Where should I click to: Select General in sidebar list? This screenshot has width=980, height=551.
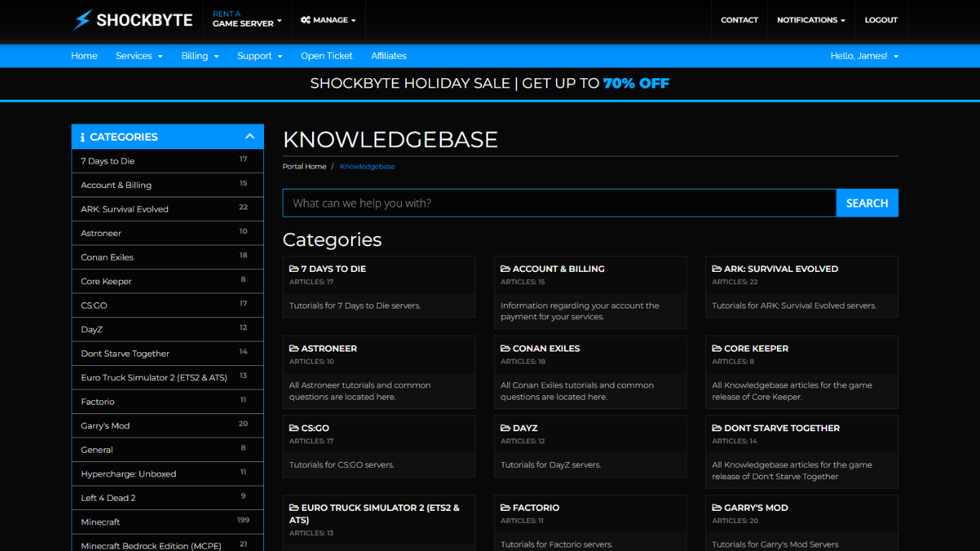click(x=168, y=450)
